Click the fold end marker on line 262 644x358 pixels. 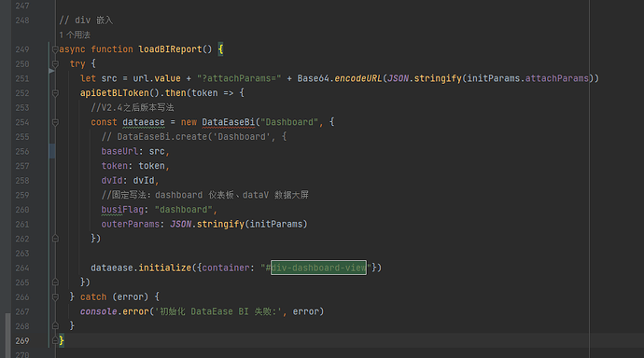click(55, 239)
